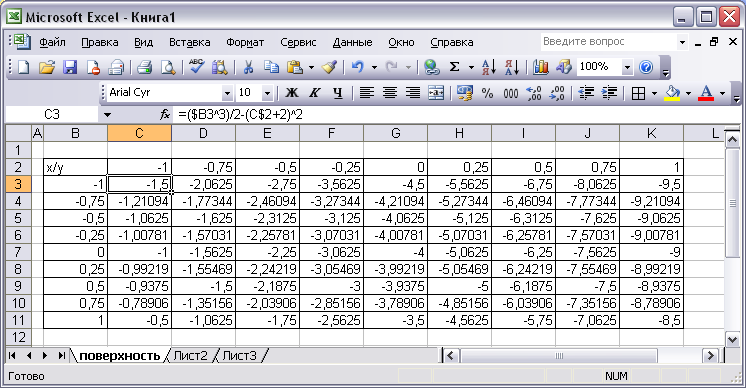This screenshot has width=746, height=388.
Task: Open the font size 10 dropdown
Action: click(267, 93)
